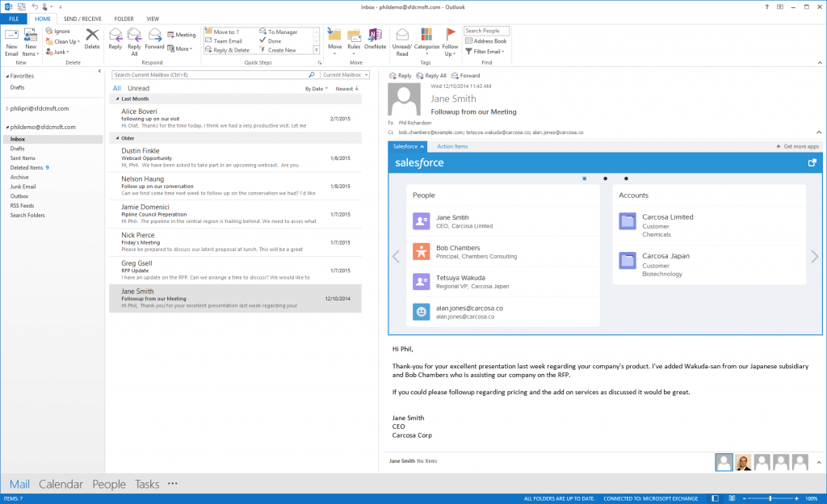Expand the philipri@sfdcmsft.com mailbox
827x504 pixels.
coord(6,108)
